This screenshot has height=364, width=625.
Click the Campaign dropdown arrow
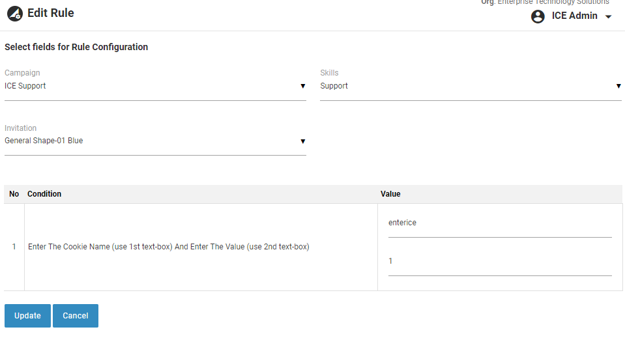click(302, 86)
